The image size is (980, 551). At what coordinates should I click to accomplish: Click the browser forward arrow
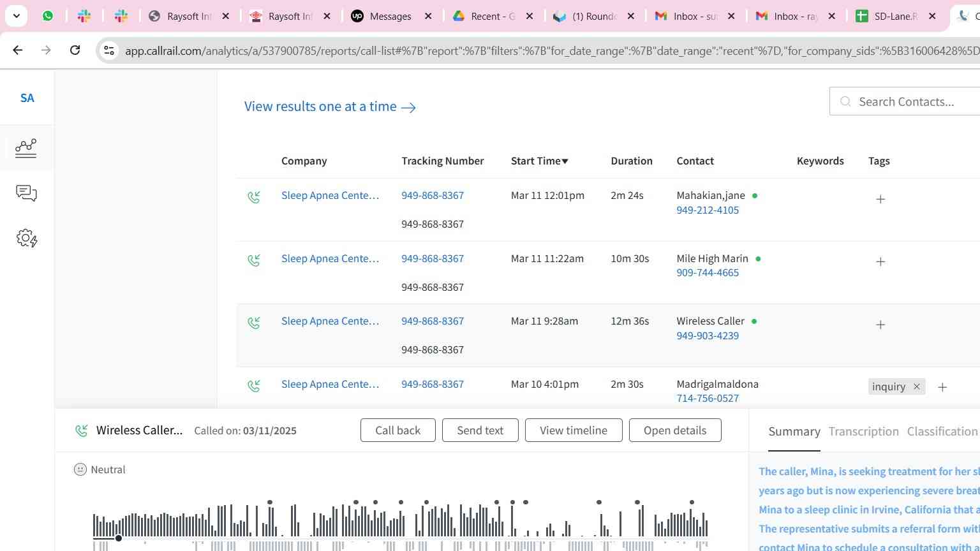click(46, 50)
